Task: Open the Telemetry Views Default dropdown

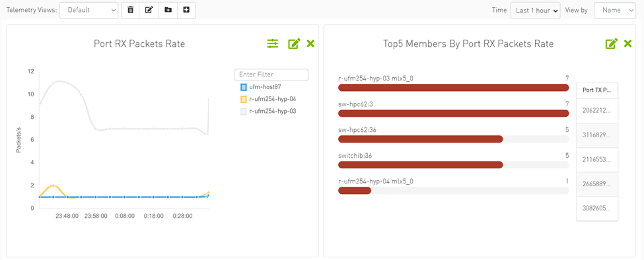Action: coord(89,11)
